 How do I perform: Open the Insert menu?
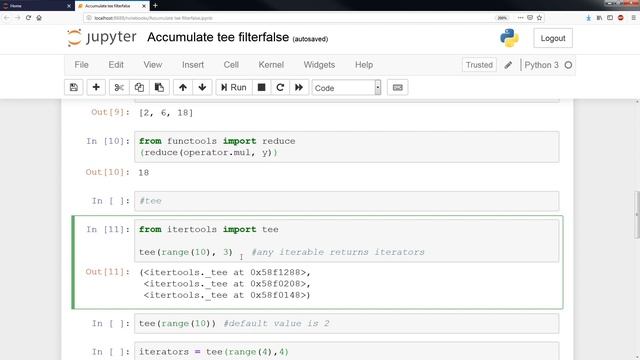tap(193, 65)
